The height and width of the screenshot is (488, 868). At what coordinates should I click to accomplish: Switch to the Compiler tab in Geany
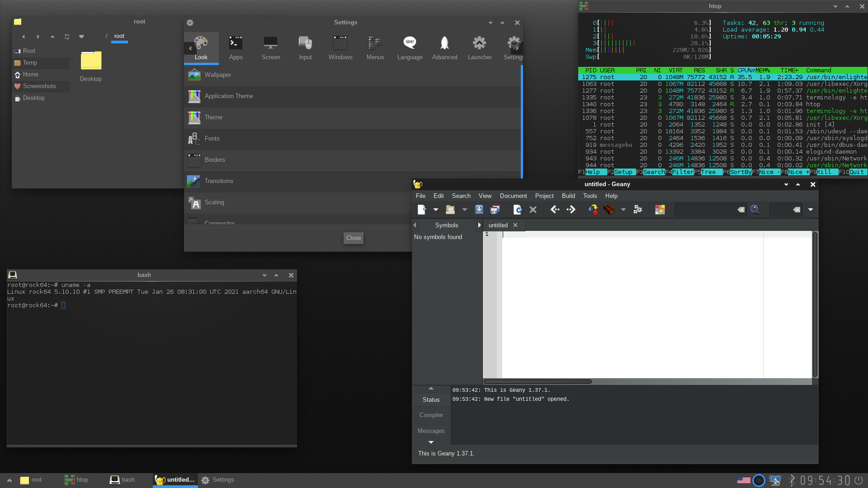pos(431,415)
